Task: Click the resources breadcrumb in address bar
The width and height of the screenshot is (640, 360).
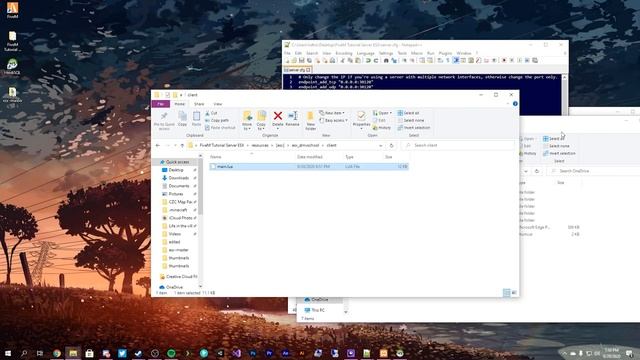Action: click(260, 146)
